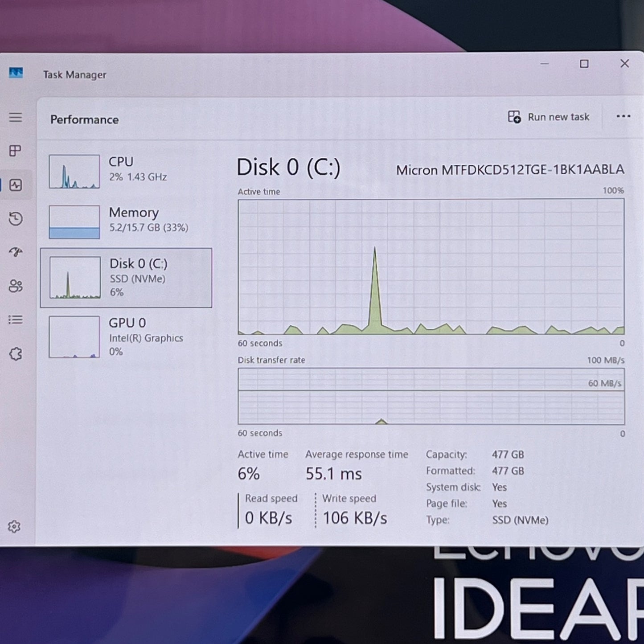Open the App history page icon
644x644 pixels.
coord(16,218)
